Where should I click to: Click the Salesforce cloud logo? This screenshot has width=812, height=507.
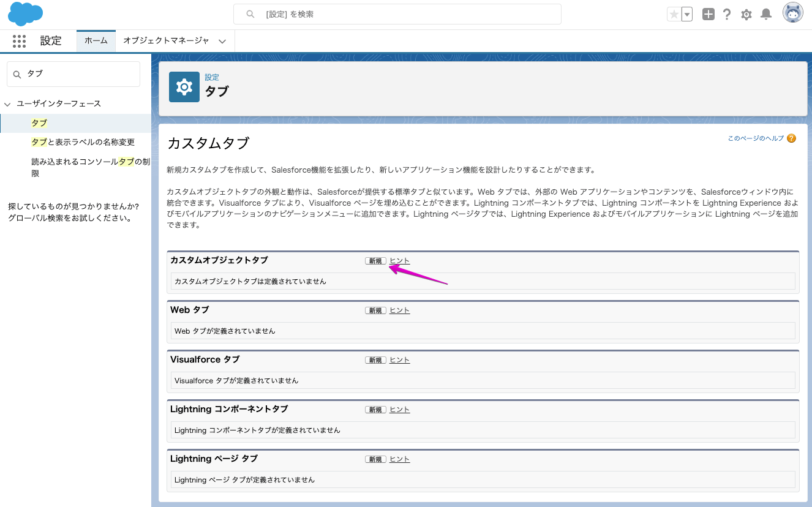[x=25, y=13]
